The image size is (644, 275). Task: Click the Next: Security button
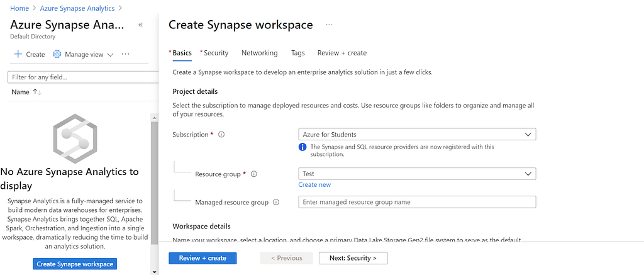[353, 258]
